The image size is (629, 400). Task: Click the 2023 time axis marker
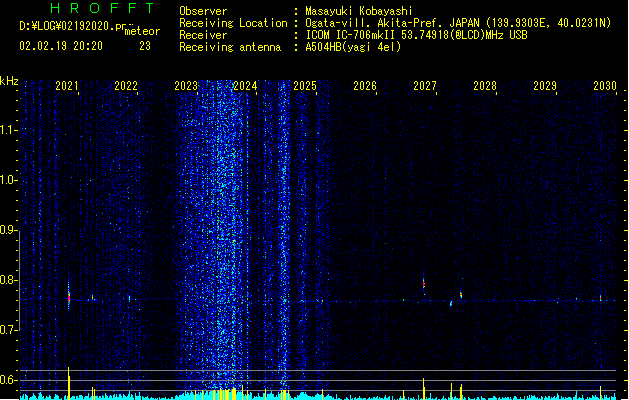click(x=186, y=86)
